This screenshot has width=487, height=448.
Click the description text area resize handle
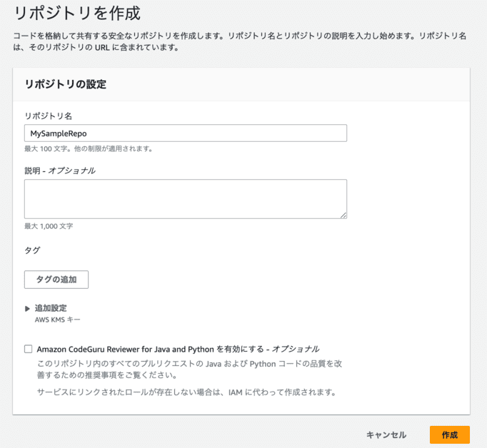point(343,215)
